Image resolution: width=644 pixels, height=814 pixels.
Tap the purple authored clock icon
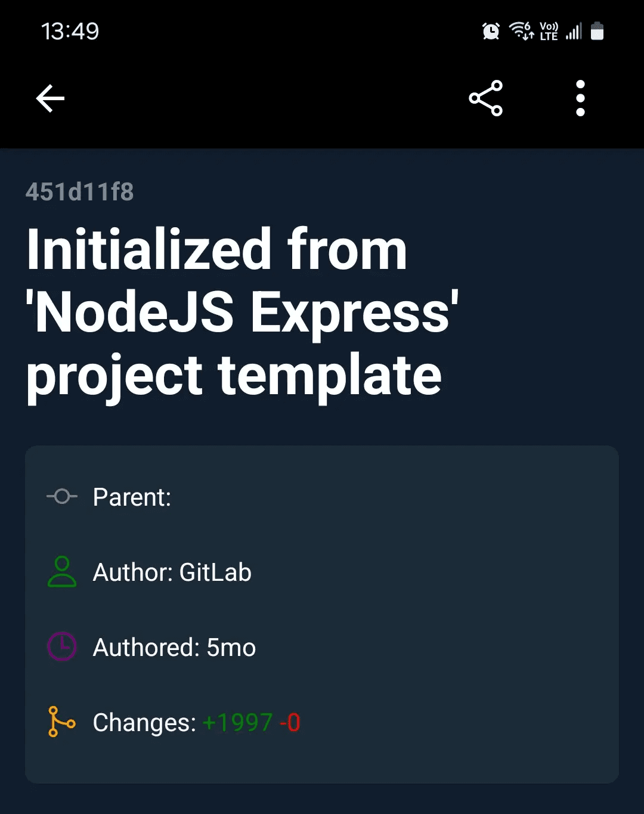point(61,646)
